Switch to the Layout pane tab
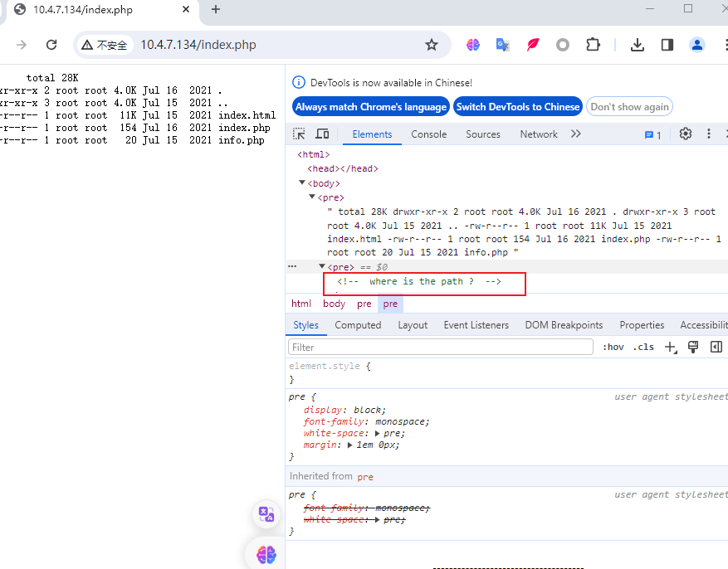The height and width of the screenshot is (569, 728). click(413, 325)
